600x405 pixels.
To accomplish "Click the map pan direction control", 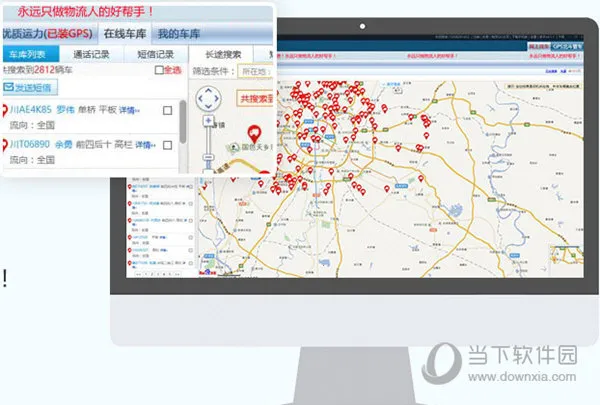I will [209, 98].
